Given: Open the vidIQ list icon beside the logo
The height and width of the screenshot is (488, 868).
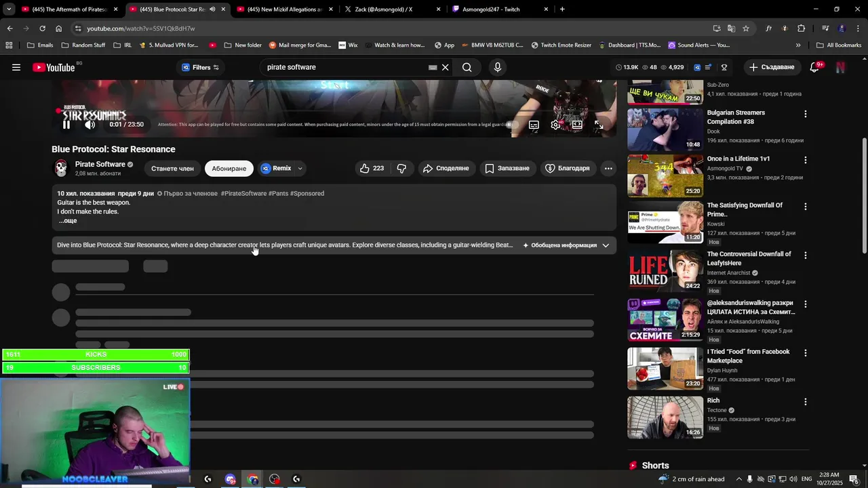Looking at the screenshot, I should tap(708, 67).
